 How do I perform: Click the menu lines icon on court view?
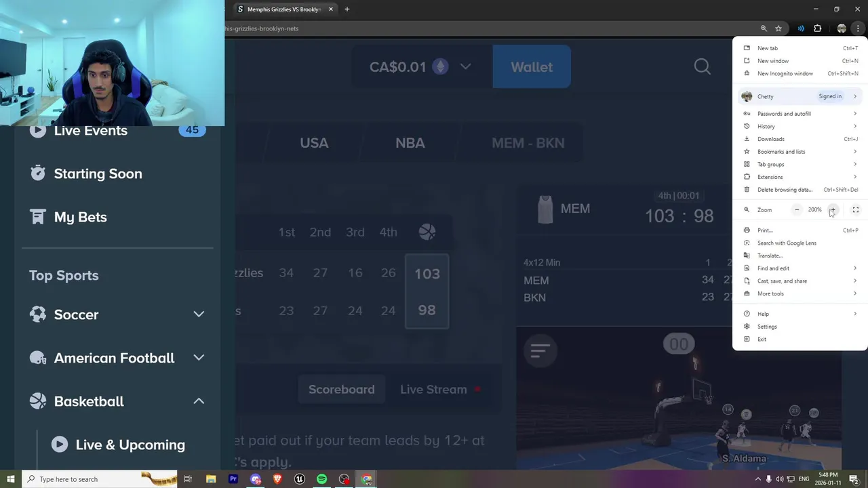[540, 350]
